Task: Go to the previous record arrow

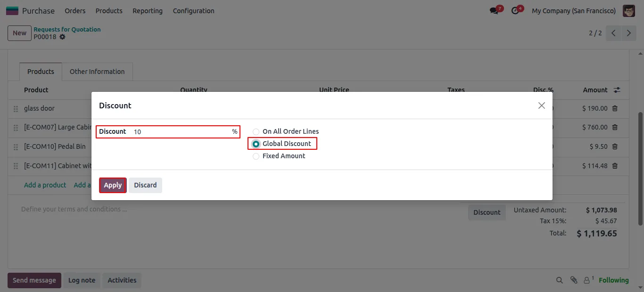Action: click(613, 33)
